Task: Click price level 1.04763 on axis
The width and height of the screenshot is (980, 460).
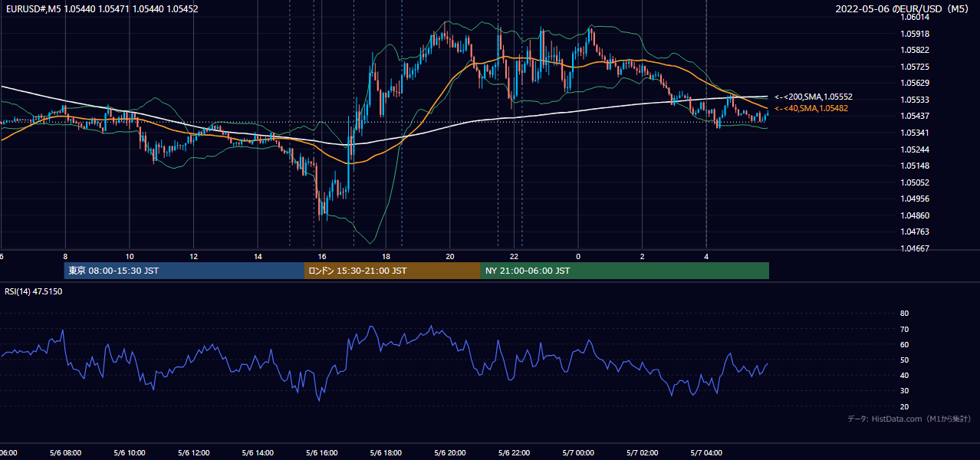Action: click(x=916, y=232)
